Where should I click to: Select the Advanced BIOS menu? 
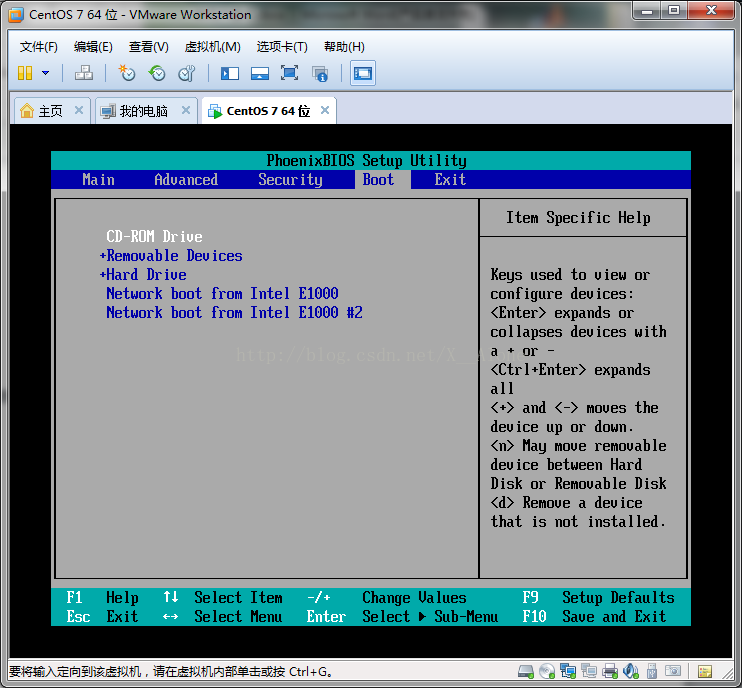[186, 180]
